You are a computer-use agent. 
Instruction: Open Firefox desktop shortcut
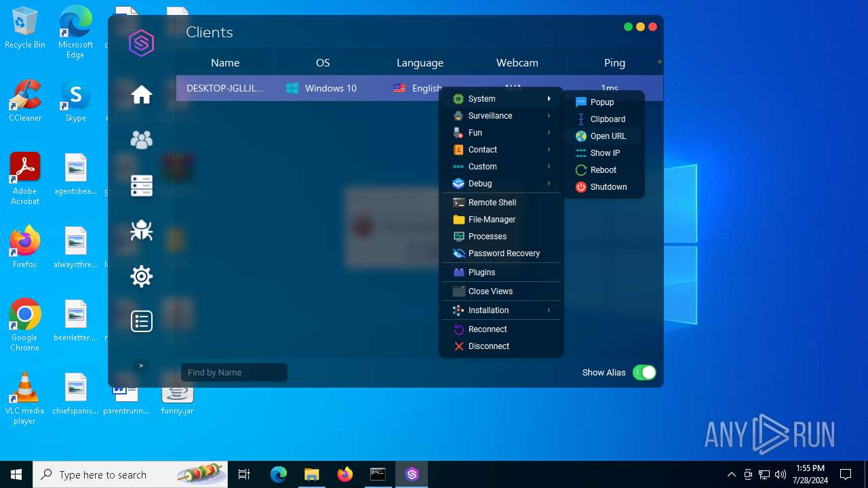[x=25, y=247]
